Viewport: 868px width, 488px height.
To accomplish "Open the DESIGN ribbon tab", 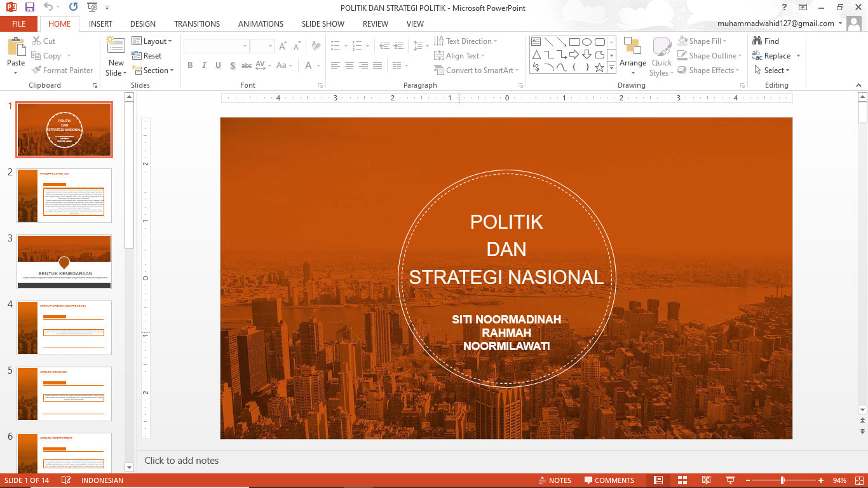I will 143,24.
